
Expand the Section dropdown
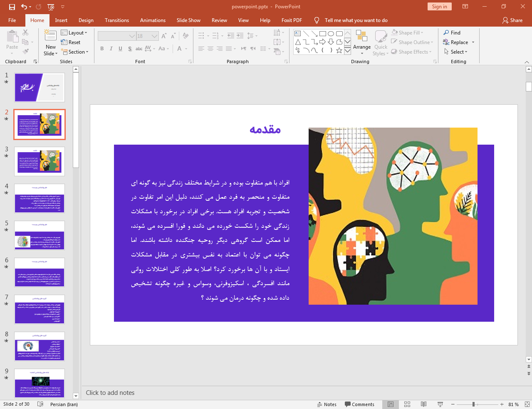tap(75, 52)
